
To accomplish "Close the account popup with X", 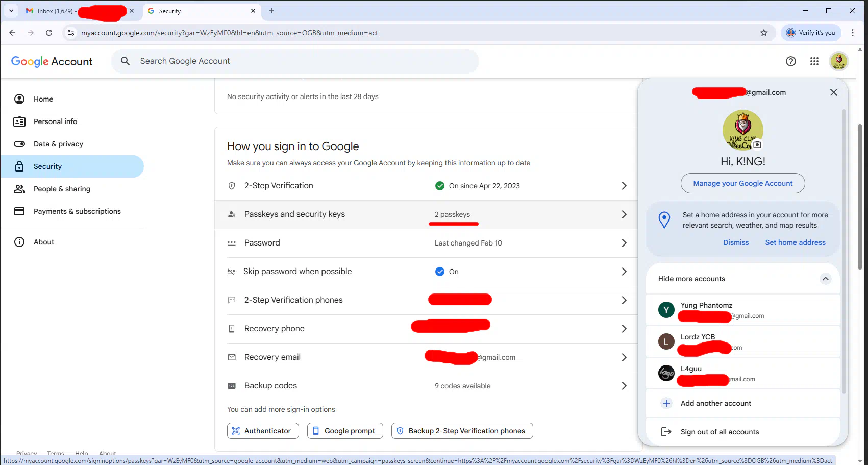I will point(834,92).
